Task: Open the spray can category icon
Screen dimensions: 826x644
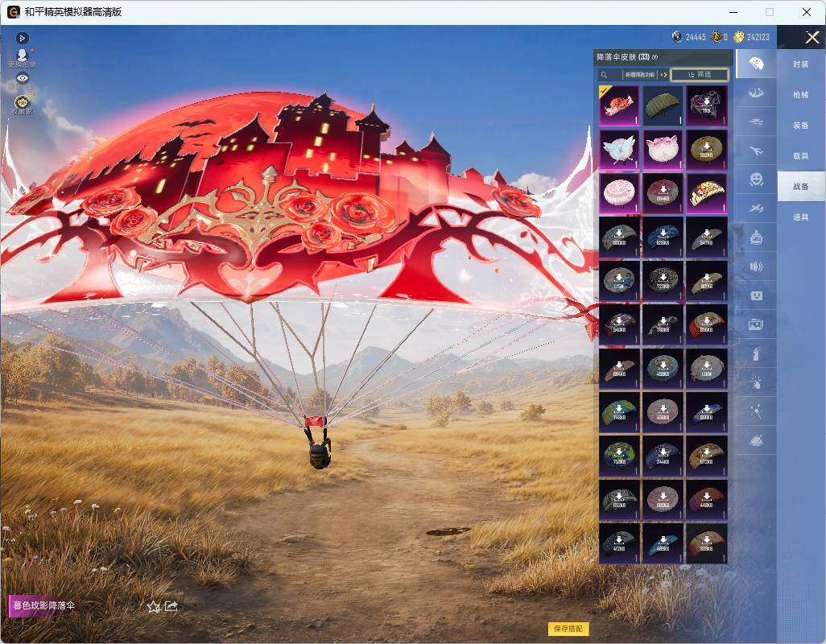Action: point(756,353)
